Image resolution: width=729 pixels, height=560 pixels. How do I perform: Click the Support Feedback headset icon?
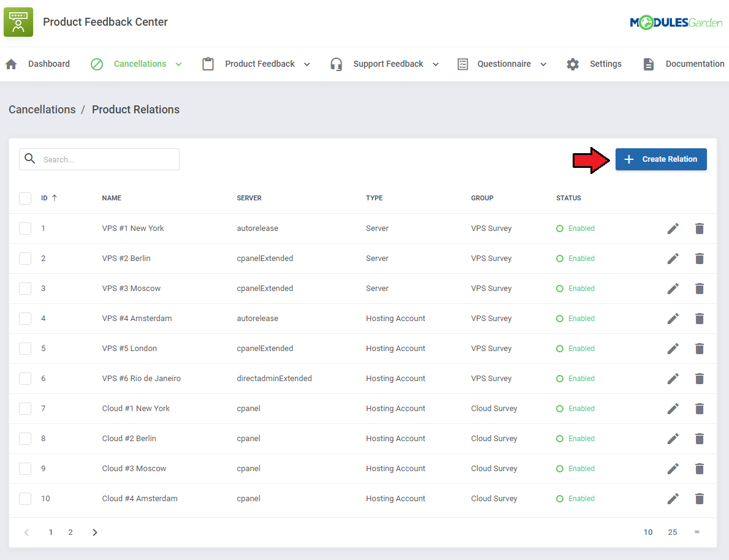[336, 64]
